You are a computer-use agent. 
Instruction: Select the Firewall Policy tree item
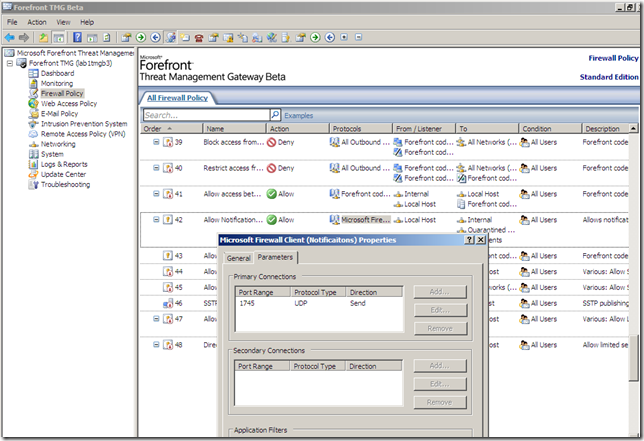[62, 94]
